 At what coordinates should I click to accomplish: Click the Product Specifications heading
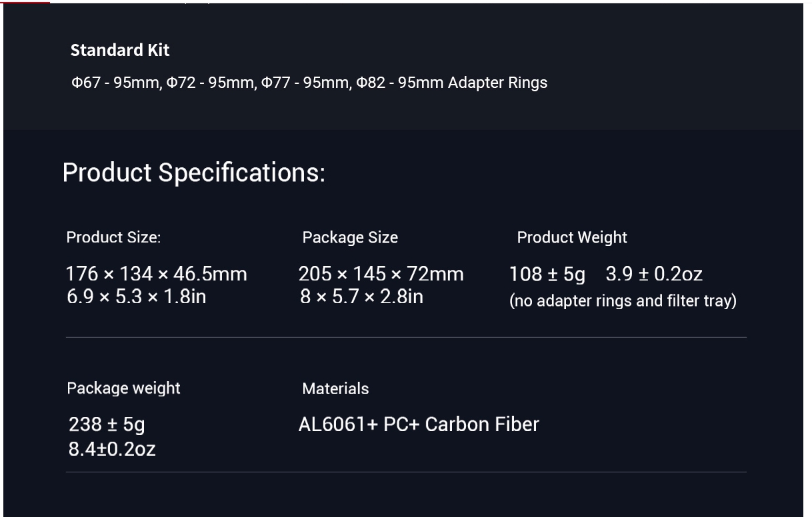(x=194, y=173)
